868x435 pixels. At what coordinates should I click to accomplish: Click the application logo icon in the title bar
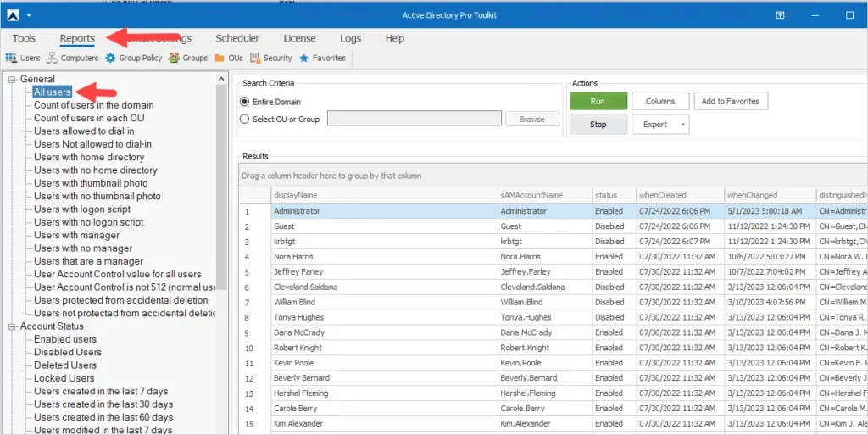(13, 15)
